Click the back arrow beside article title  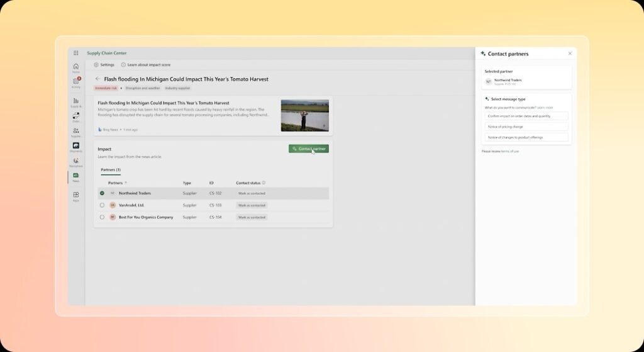[x=97, y=79]
